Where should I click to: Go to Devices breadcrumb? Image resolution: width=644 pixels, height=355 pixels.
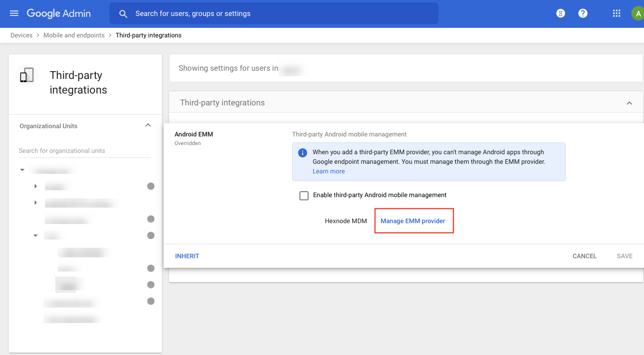pyautogui.click(x=21, y=35)
